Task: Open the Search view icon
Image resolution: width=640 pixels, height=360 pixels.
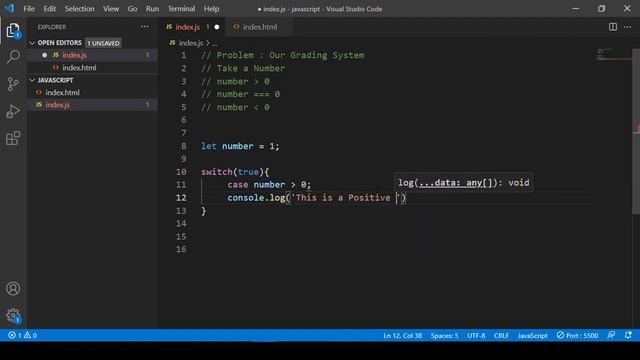Action: tap(13, 57)
